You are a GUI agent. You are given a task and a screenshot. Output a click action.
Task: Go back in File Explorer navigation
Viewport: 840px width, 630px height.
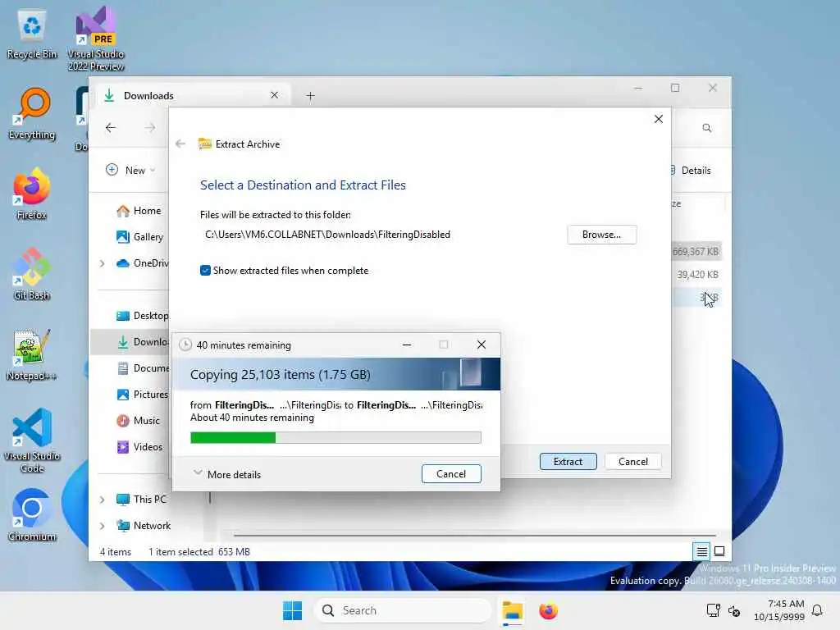coord(111,127)
